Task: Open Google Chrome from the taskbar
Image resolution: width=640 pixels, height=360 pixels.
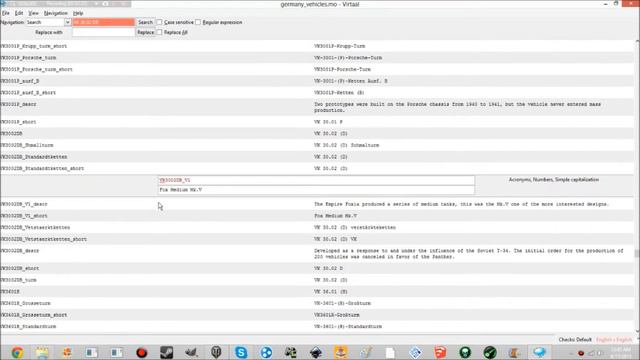Action: click(17, 352)
